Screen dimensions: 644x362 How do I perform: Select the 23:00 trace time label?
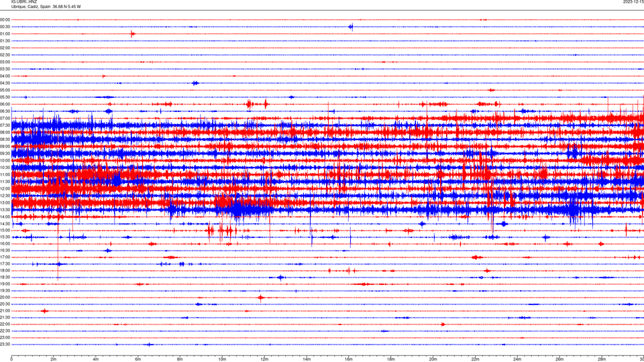(5, 338)
